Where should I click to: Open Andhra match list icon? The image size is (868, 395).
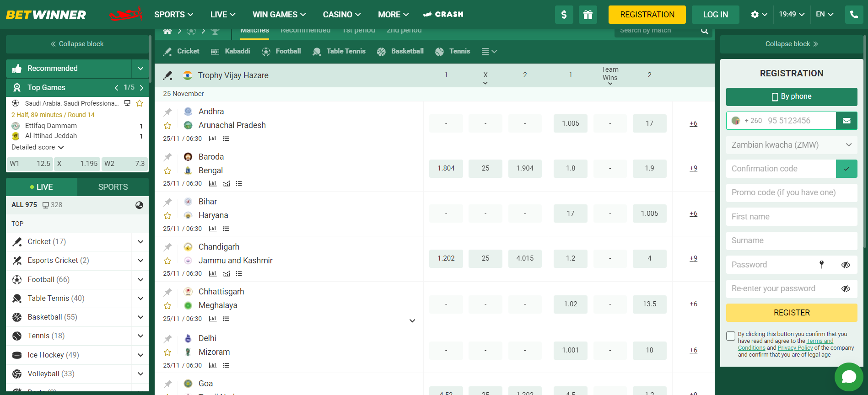pyautogui.click(x=226, y=139)
